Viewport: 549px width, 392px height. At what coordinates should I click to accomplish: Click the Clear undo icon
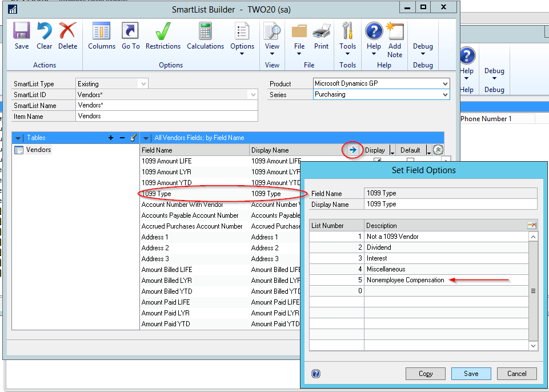[x=44, y=31]
